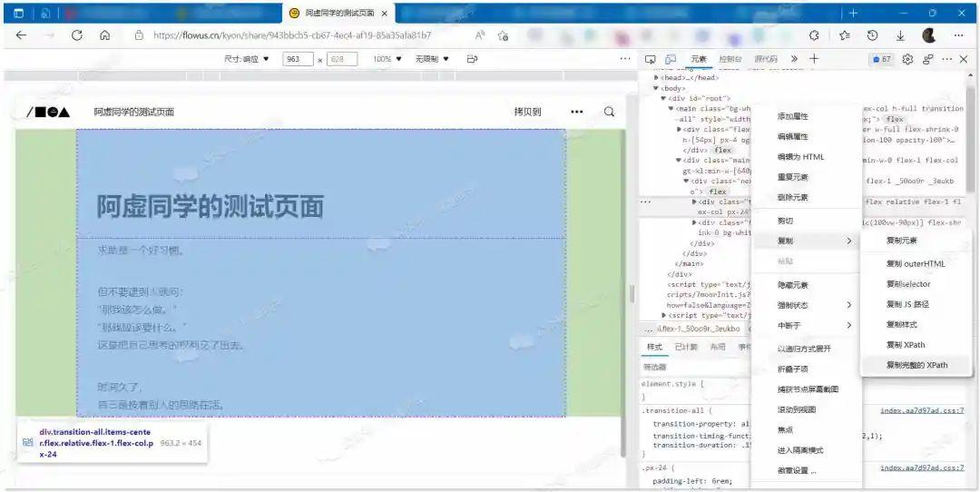Viewport: 980px width, 492px height.
Task: Open the 尺寸 响应 dimensions dropdown
Action: [247, 59]
